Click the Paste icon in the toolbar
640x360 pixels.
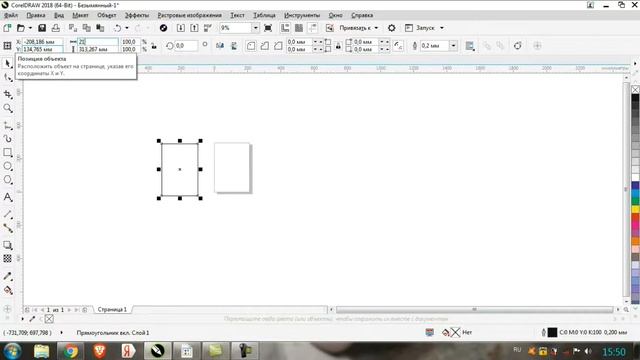(x=100, y=28)
